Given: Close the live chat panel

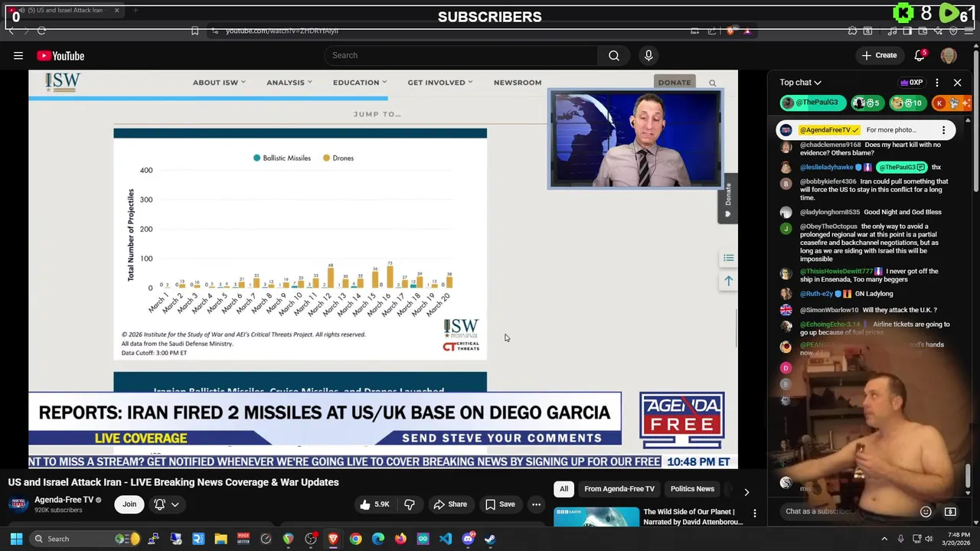Looking at the screenshot, I should tap(957, 82).
